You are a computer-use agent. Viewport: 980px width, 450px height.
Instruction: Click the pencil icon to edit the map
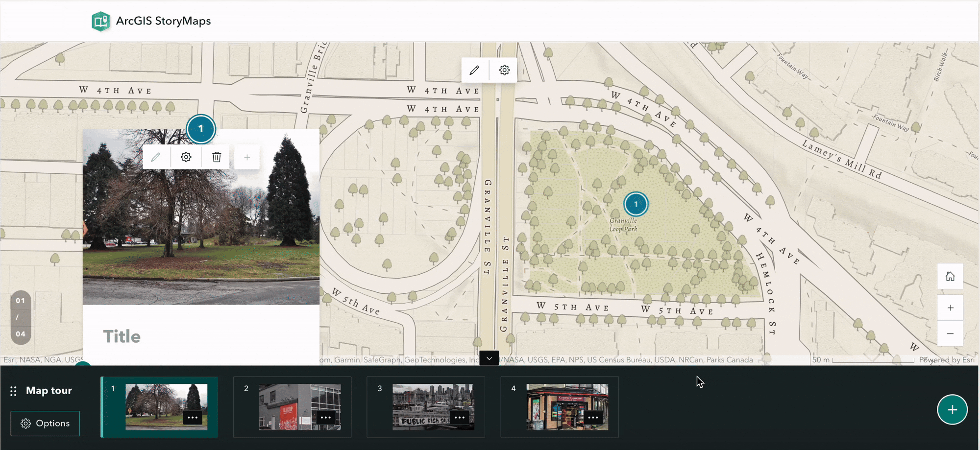point(473,70)
